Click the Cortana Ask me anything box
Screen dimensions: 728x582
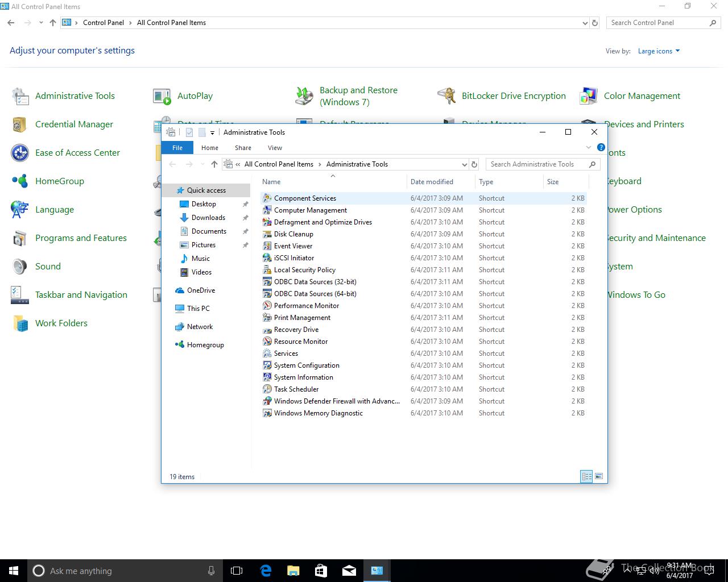point(125,571)
